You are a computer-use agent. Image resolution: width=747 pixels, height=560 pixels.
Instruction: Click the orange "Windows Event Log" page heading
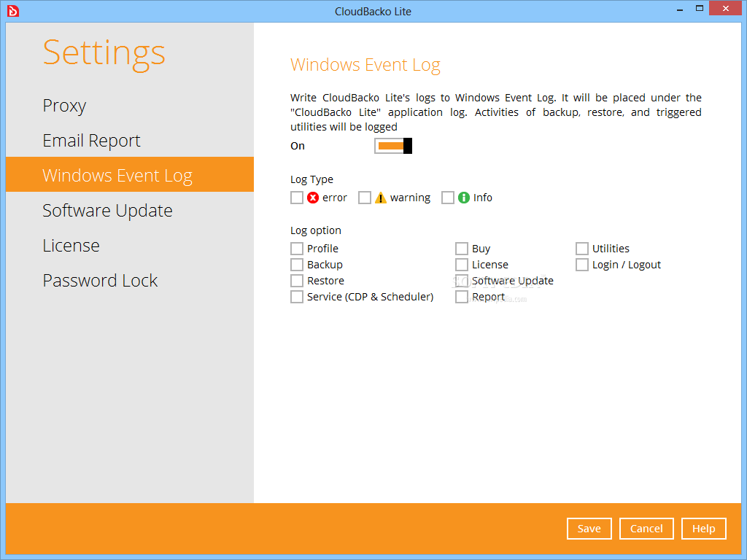pos(365,65)
